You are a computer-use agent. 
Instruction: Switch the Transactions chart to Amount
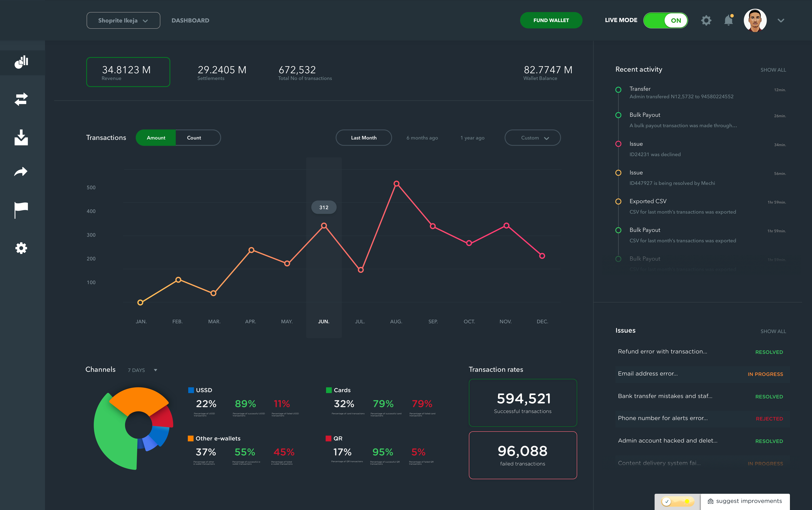156,138
